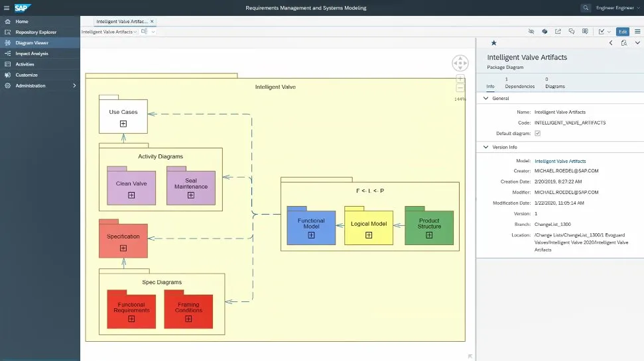Click the blue Edit button

(622, 32)
